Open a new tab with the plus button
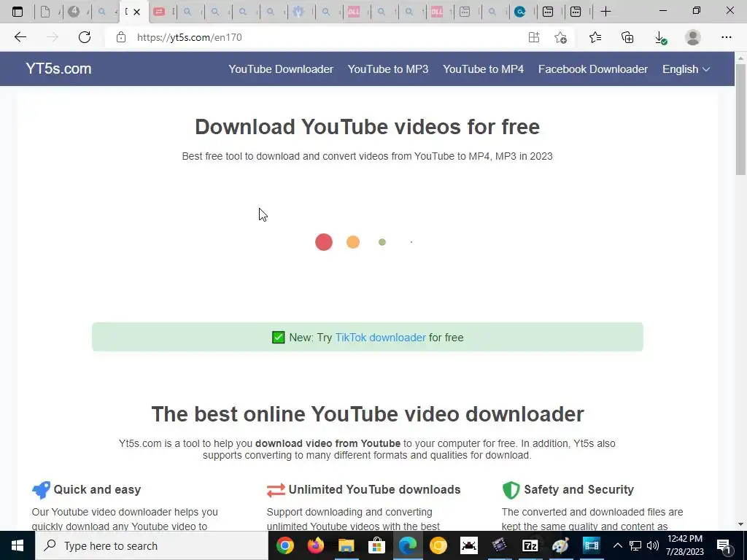 pos(605,12)
